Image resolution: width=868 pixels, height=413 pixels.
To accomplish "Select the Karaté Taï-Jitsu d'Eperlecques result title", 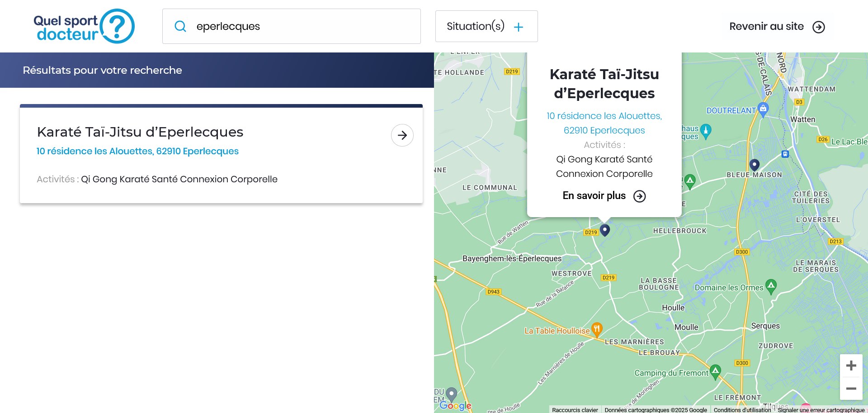I will [x=140, y=132].
